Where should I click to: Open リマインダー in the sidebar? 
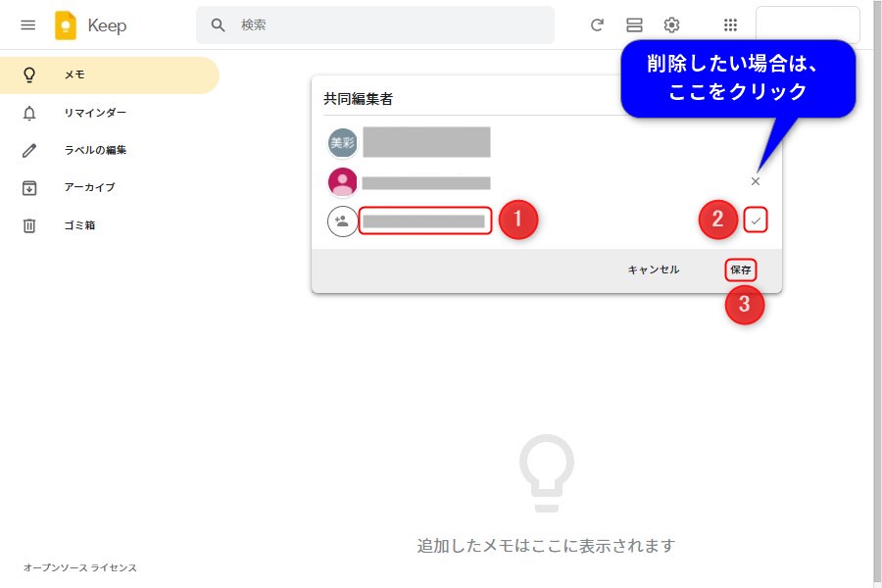click(94, 113)
